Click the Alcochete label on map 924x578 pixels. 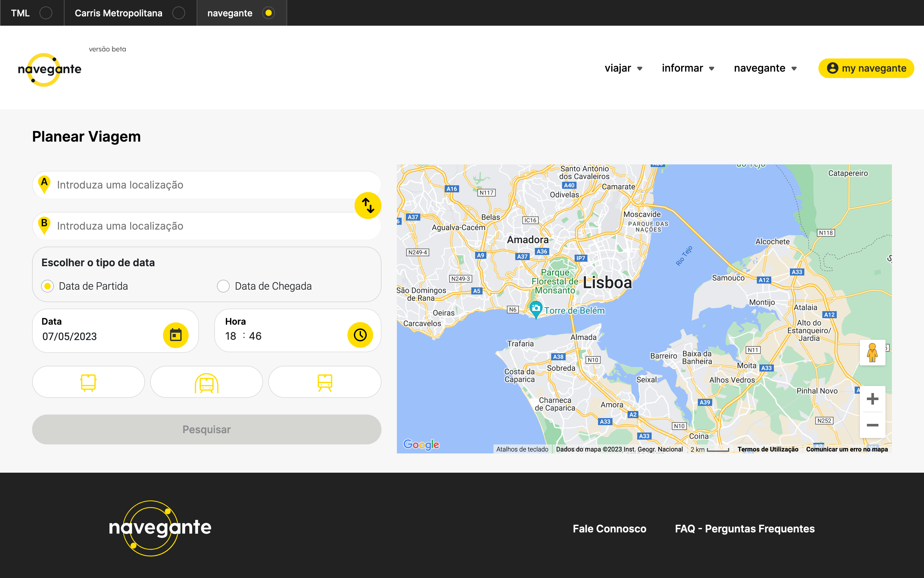773,241
